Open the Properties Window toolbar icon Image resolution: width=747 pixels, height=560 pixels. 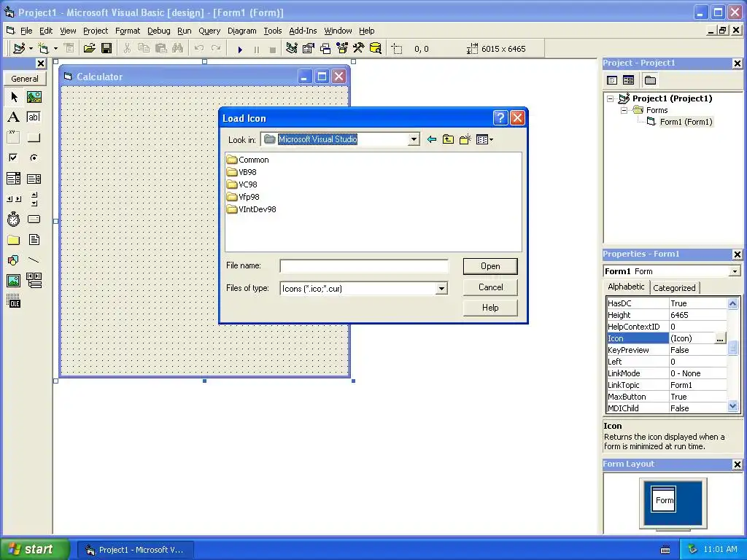click(309, 49)
